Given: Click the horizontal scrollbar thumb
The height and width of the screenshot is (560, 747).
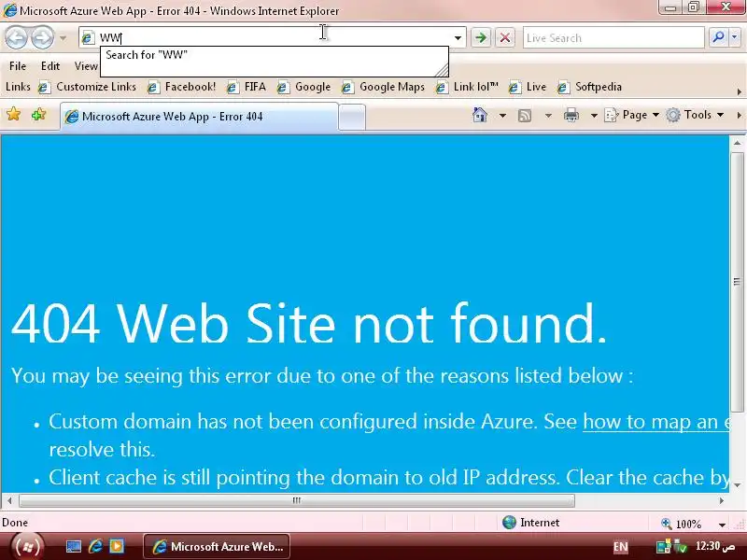Looking at the screenshot, I should click(x=296, y=500).
